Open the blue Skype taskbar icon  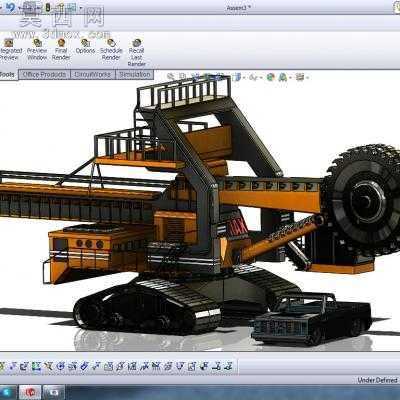tap(7, 392)
